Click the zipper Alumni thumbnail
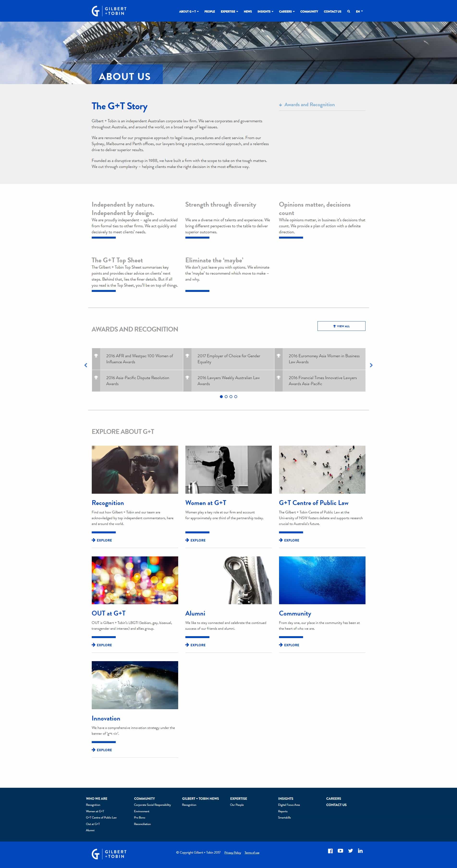Viewport: 457px width, 868px height. (x=228, y=580)
